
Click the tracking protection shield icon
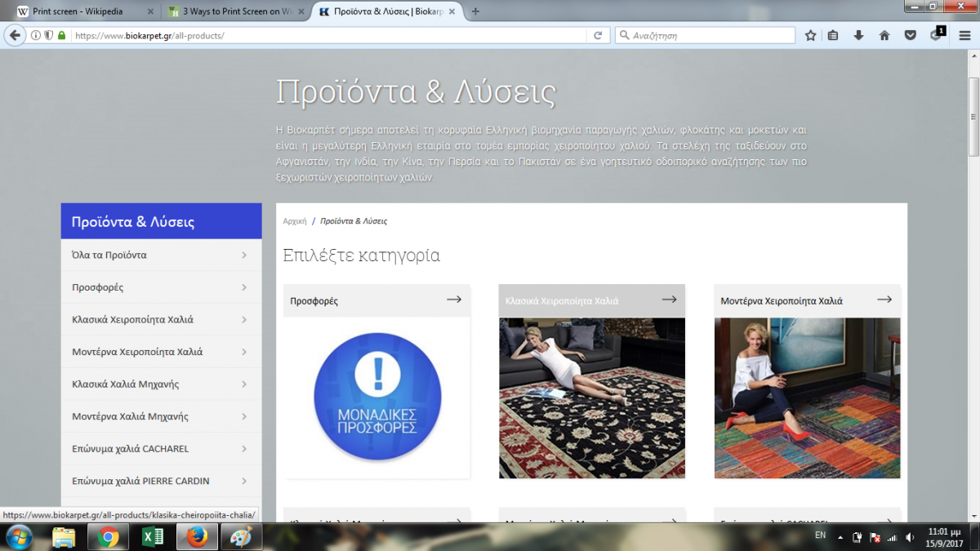click(x=49, y=36)
